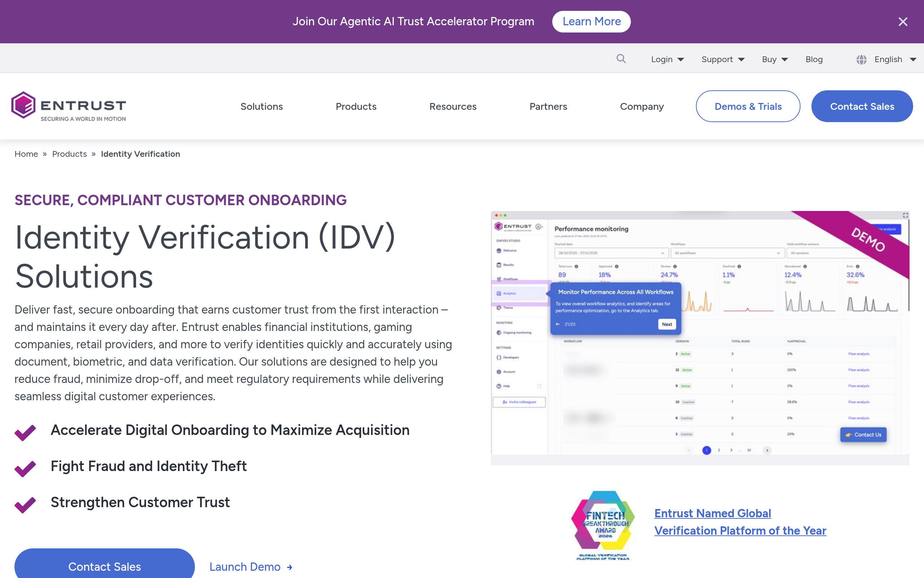Go to Products via breadcrumb
This screenshot has height=578, width=924.
(70, 154)
